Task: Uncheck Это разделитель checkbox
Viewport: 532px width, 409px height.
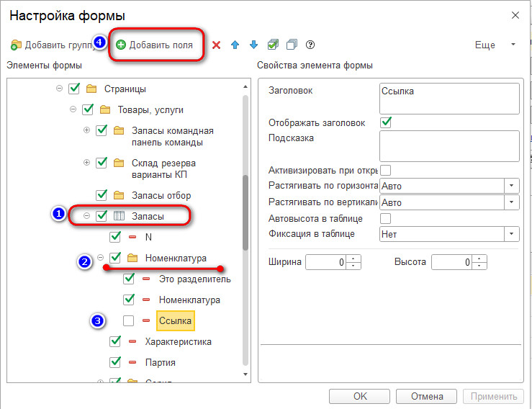Action: (129, 279)
